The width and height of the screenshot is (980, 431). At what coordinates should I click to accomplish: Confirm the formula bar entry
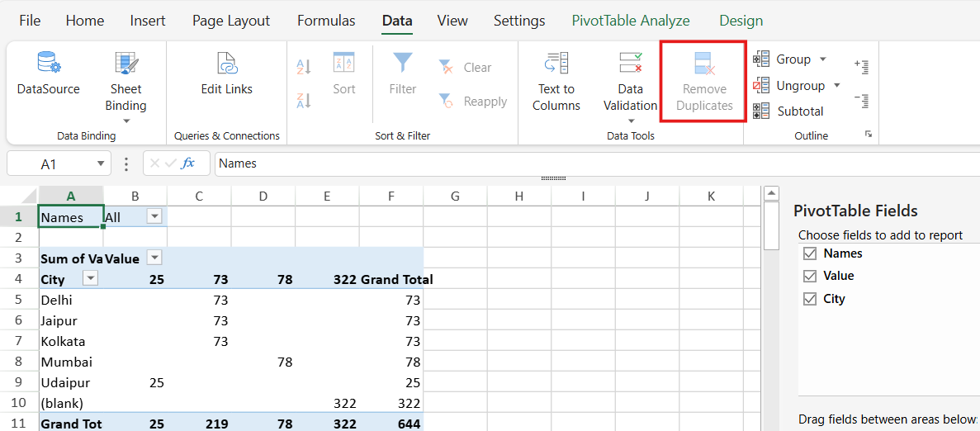pyautogui.click(x=170, y=163)
